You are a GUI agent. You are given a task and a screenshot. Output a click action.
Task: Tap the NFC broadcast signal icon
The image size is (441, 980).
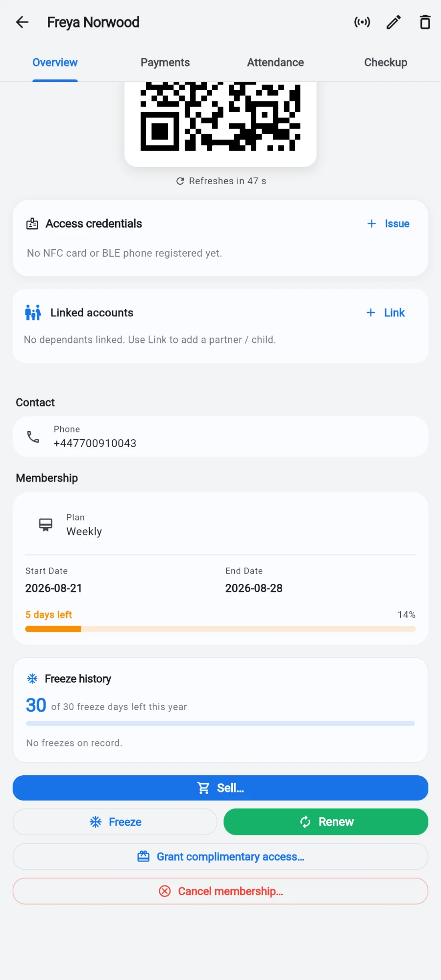point(362,22)
